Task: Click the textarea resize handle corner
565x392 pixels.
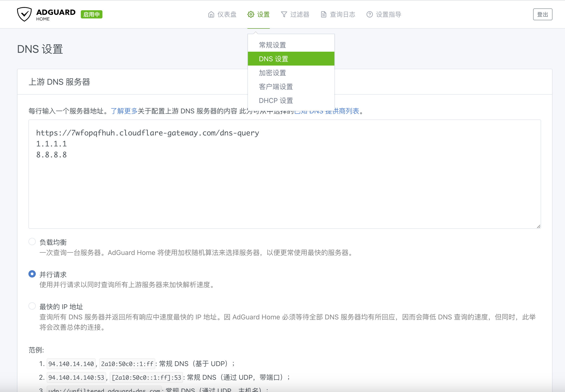Action: tap(539, 226)
